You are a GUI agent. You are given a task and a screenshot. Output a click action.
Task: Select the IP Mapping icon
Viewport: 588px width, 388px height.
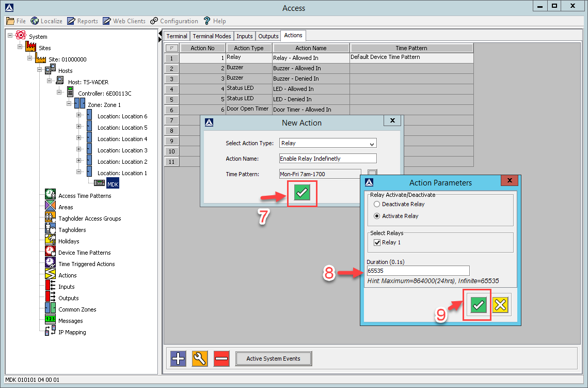pos(50,331)
